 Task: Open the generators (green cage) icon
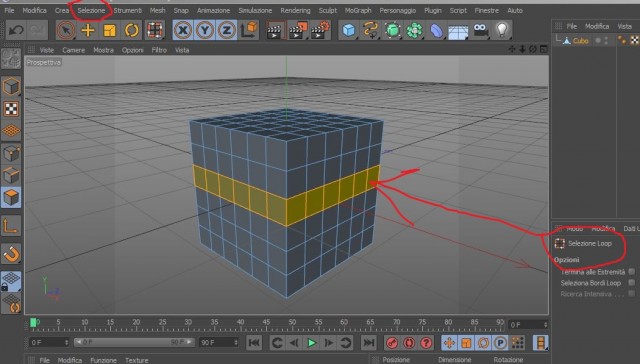coord(393,31)
